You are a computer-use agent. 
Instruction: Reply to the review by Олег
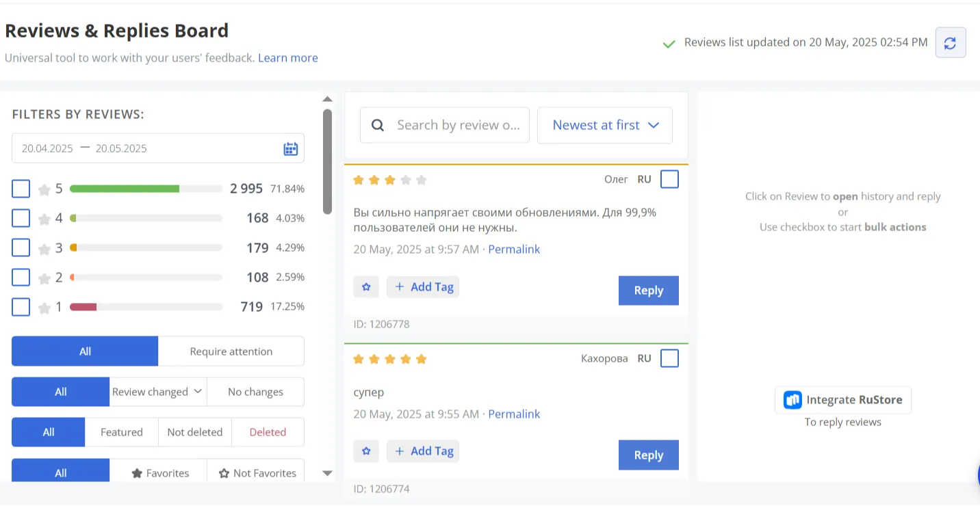click(x=649, y=291)
